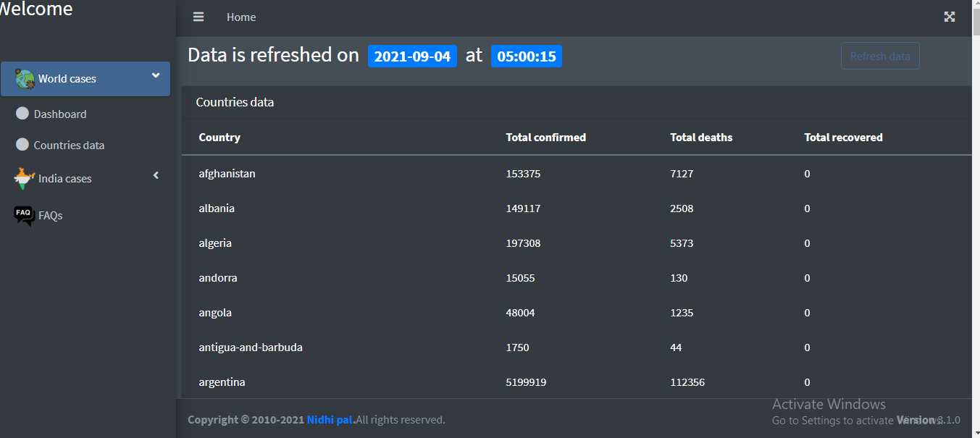Click the Total deaths column header
Image resolution: width=980 pixels, height=438 pixels.
pos(701,138)
